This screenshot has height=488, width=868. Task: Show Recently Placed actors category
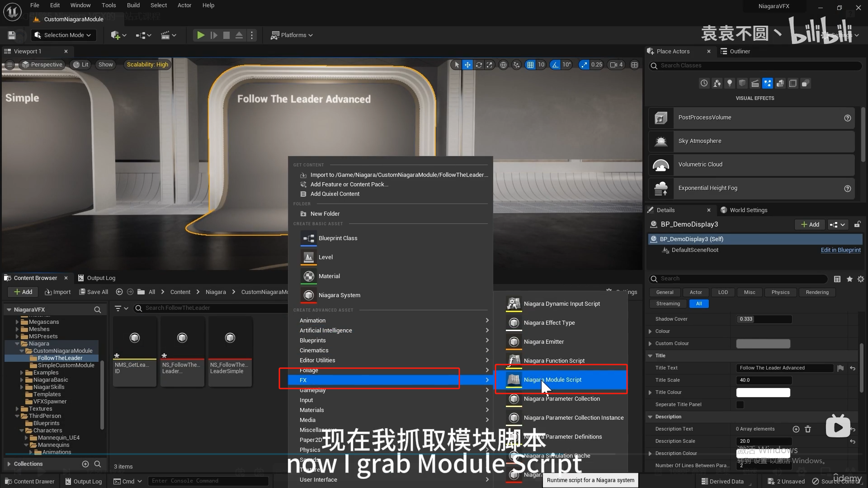704,83
